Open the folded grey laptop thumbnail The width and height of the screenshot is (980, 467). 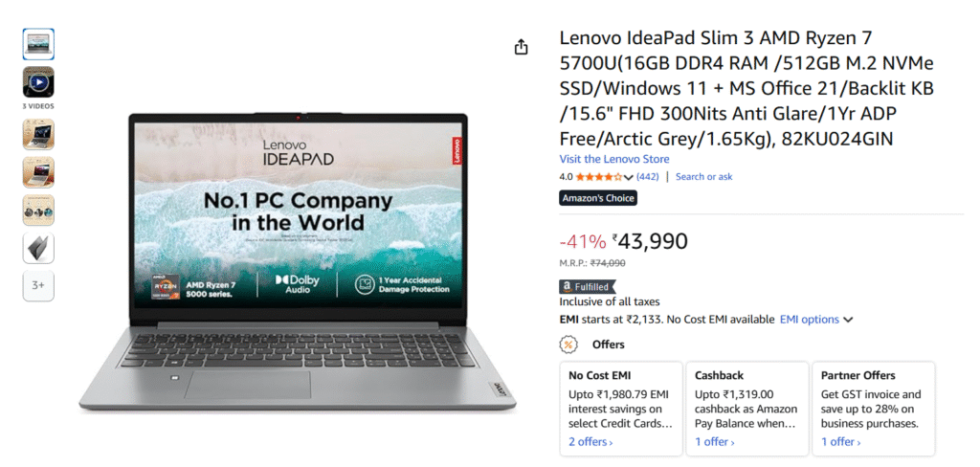click(x=38, y=248)
